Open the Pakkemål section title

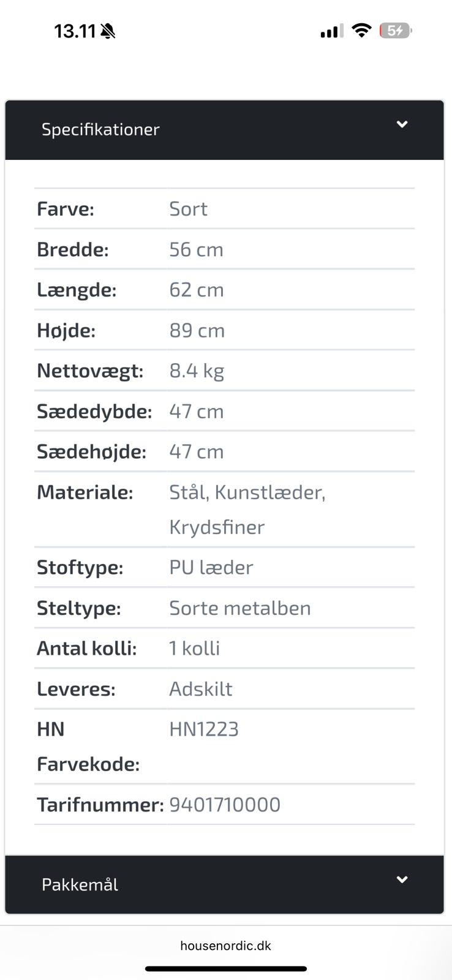[x=80, y=884]
